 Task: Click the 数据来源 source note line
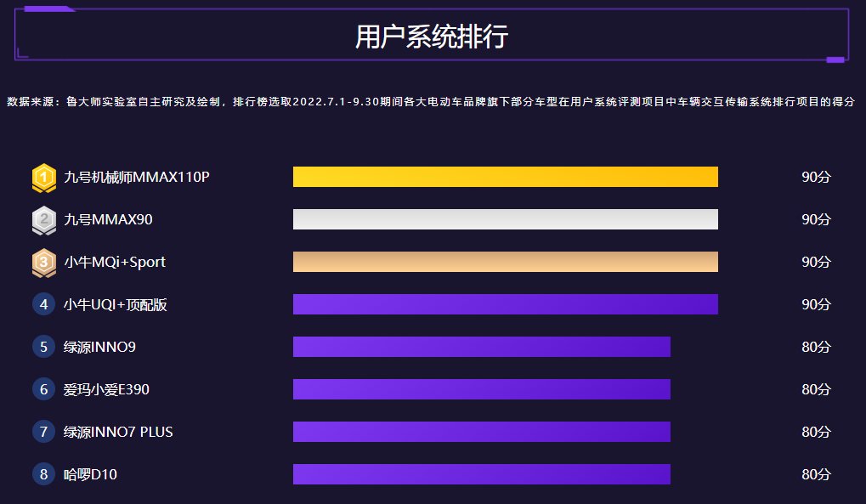tap(431, 102)
